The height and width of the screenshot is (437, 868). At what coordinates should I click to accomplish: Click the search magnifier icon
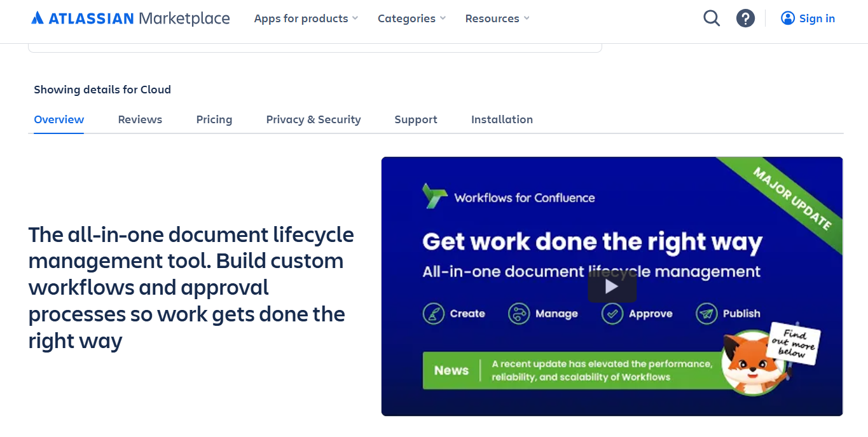(712, 18)
